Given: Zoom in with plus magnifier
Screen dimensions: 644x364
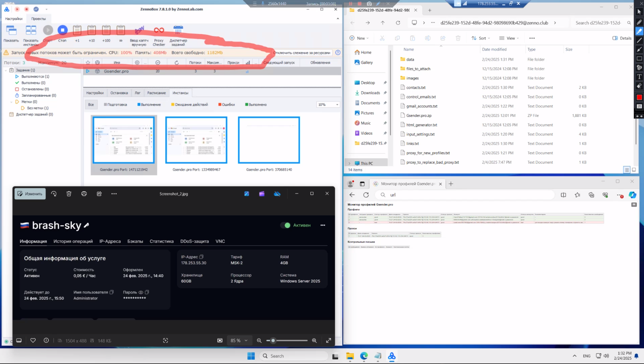Looking at the screenshot, I should pyautogui.click(x=314, y=340).
